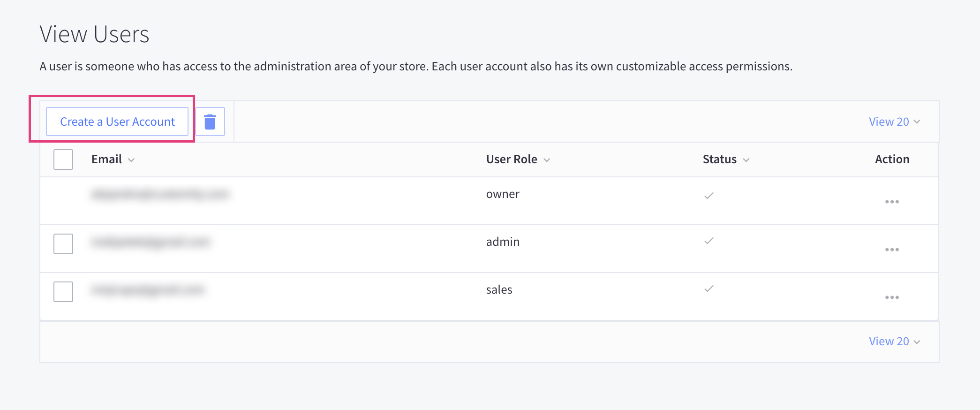Click the blurred admin email address
The height and width of the screenshot is (410, 980).
pyautogui.click(x=151, y=242)
